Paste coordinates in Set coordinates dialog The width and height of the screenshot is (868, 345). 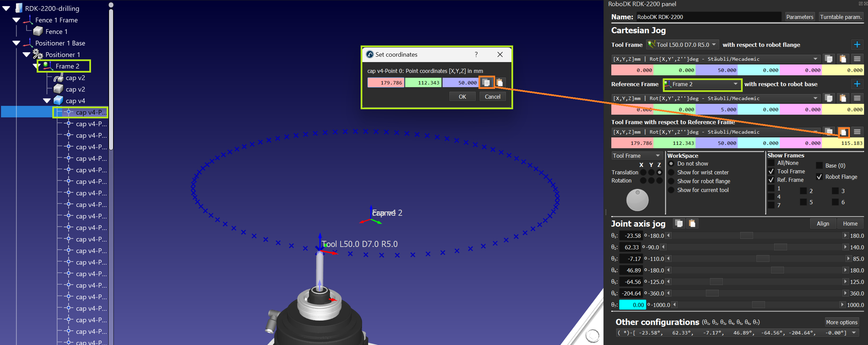500,82
